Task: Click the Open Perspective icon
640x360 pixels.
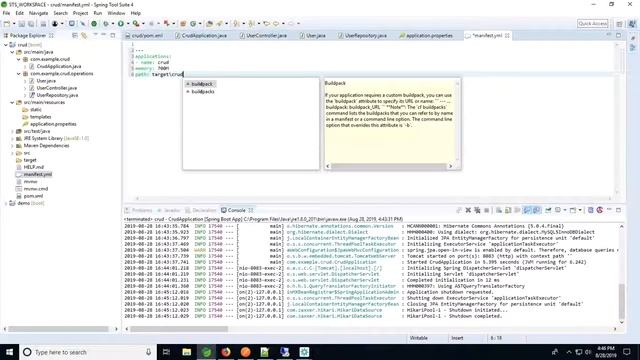Action: 619,24
